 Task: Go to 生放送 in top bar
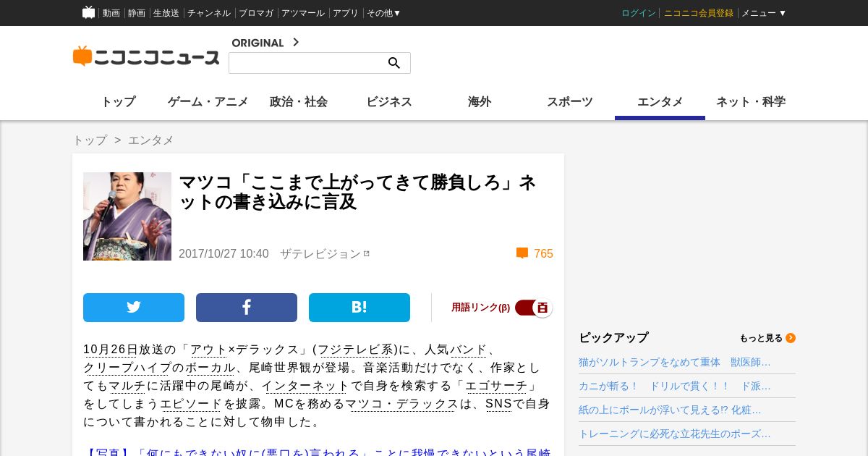click(x=166, y=13)
